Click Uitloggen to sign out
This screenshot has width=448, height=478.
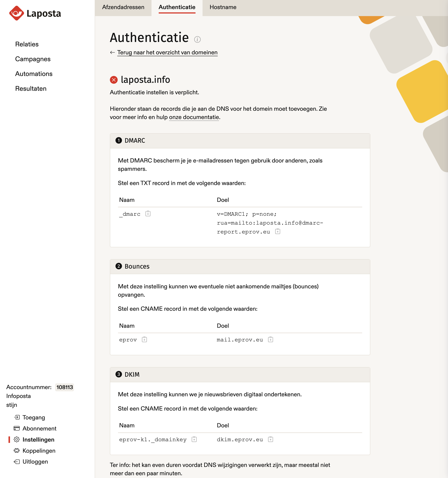[35, 461]
